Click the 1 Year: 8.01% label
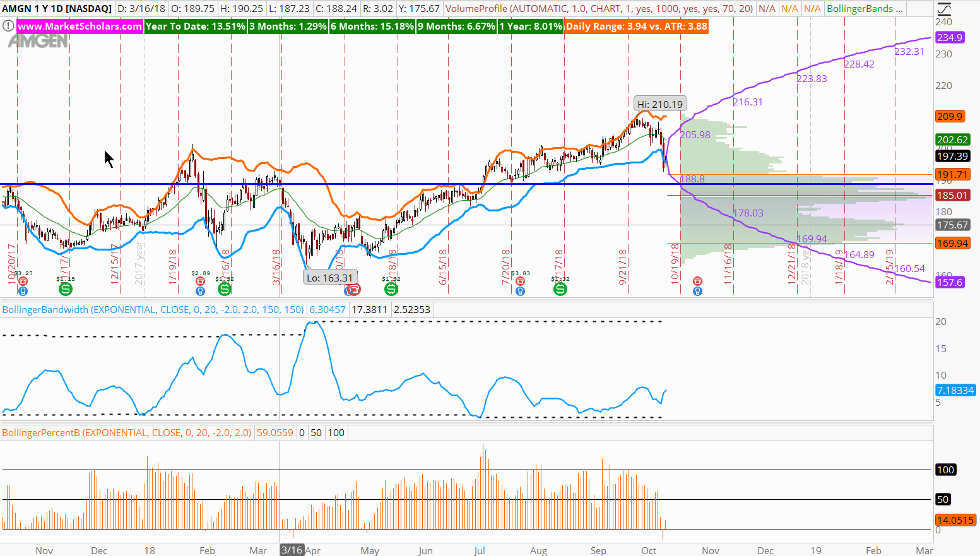This screenshot has height=556, width=980. point(531,27)
